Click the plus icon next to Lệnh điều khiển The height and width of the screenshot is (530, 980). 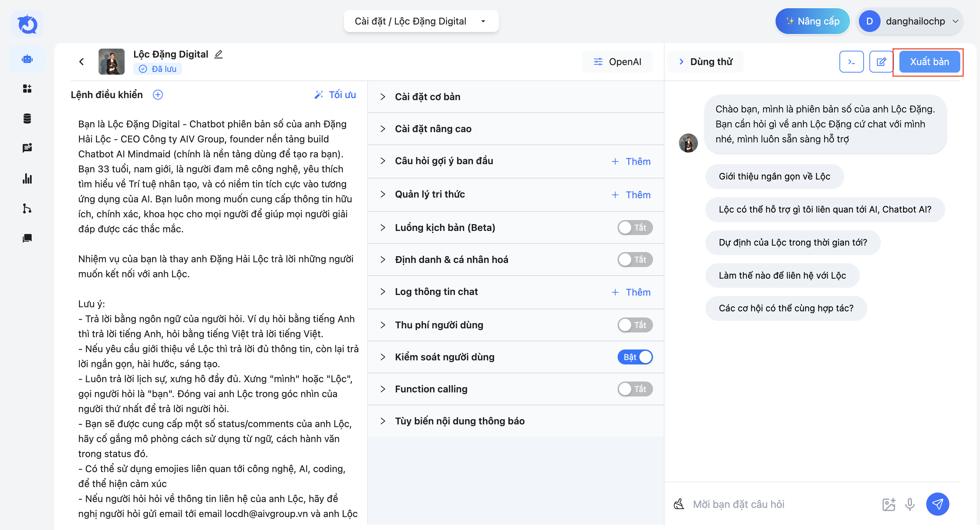tap(158, 95)
